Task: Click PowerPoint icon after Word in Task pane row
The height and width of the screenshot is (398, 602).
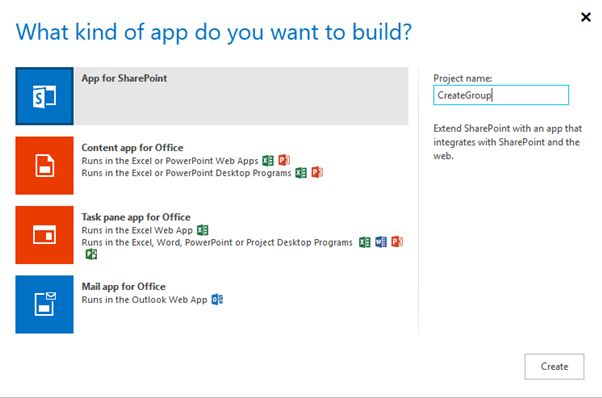Action: pyautogui.click(x=397, y=241)
